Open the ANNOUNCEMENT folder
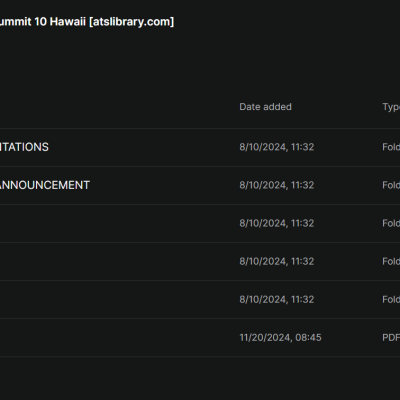 pyautogui.click(x=45, y=185)
